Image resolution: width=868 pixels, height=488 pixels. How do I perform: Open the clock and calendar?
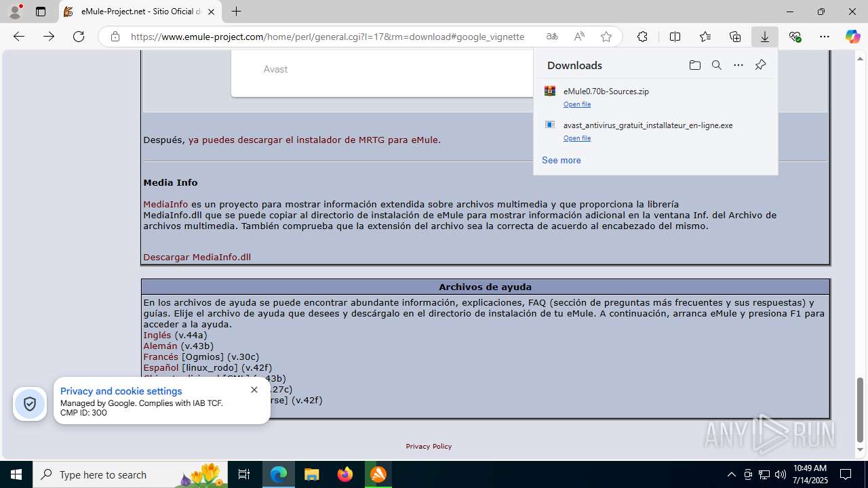point(810,474)
